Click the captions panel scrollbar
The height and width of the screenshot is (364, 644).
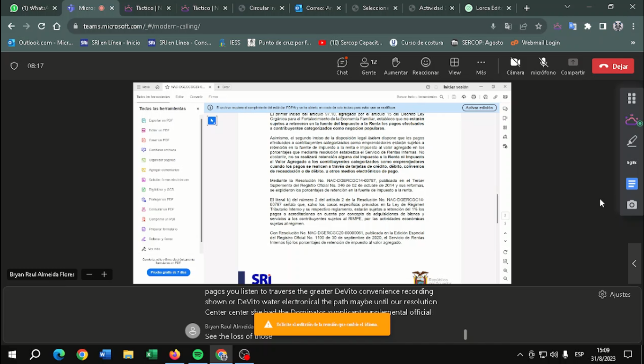point(465,335)
